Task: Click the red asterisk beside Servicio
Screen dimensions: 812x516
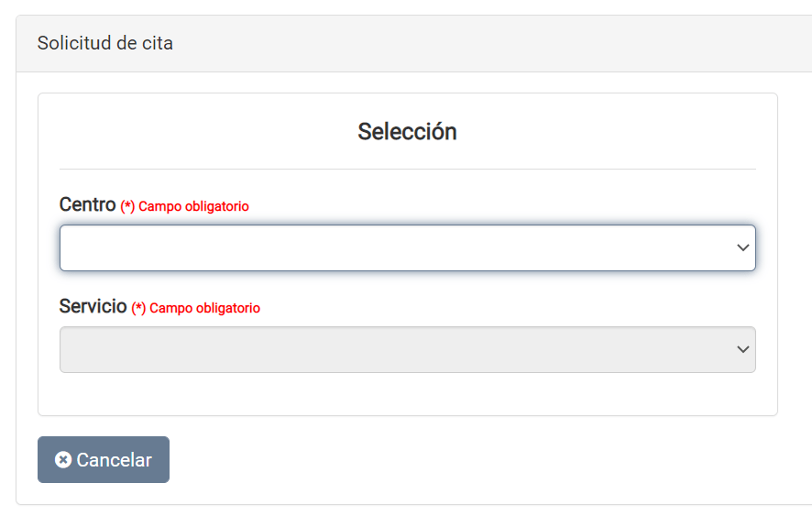Action: tap(138, 309)
